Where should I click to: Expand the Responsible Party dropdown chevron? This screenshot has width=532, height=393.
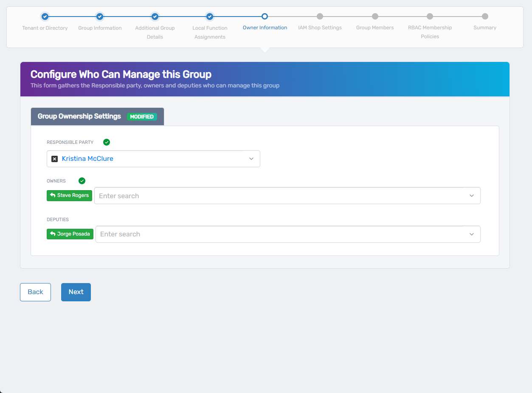pyautogui.click(x=251, y=159)
